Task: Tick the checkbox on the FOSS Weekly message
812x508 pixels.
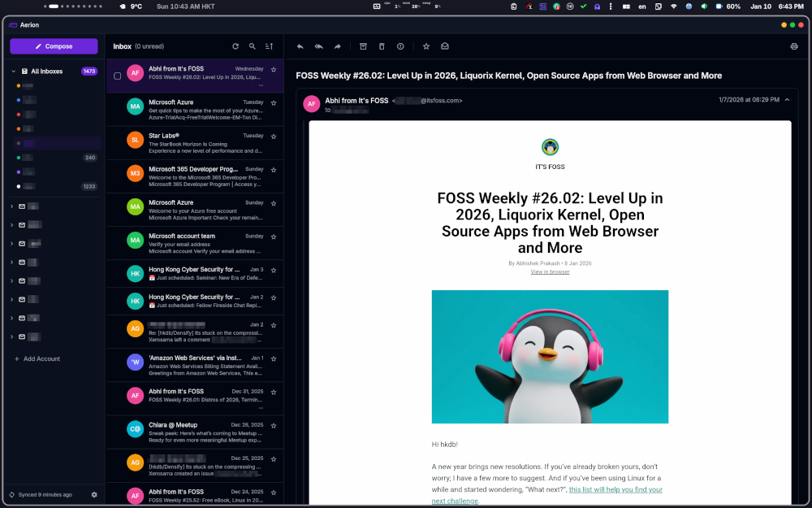Action: pos(117,75)
